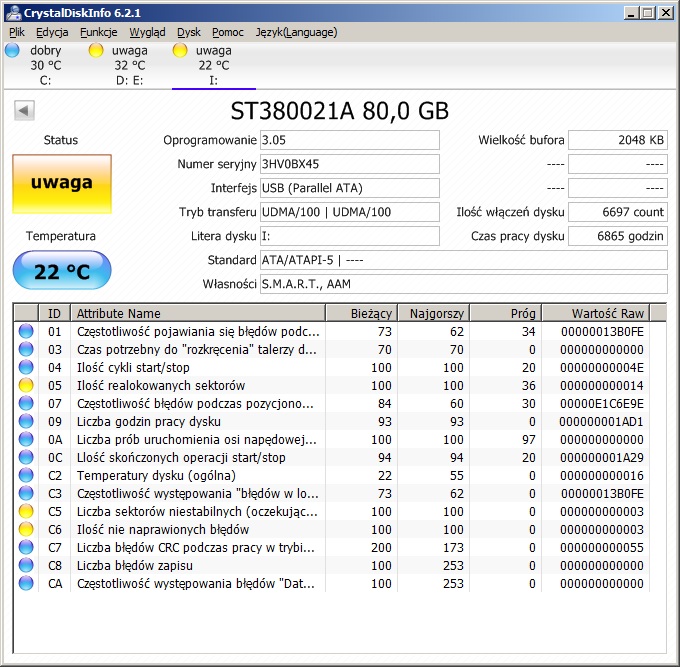680x667 pixels.
Task: Click raw value 000000001AD1
Action: pos(601,422)
